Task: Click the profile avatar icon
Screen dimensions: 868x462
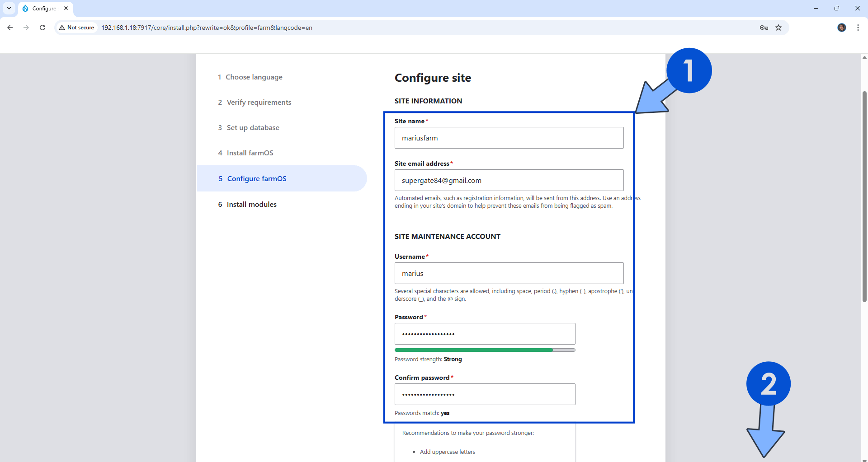Action: coord(842,28)
